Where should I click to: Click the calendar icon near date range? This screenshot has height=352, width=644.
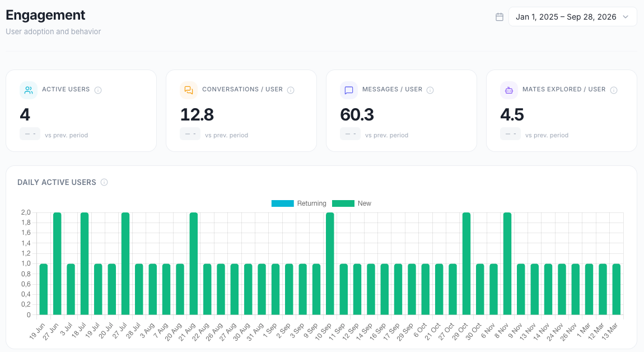[x=500, y=17]
